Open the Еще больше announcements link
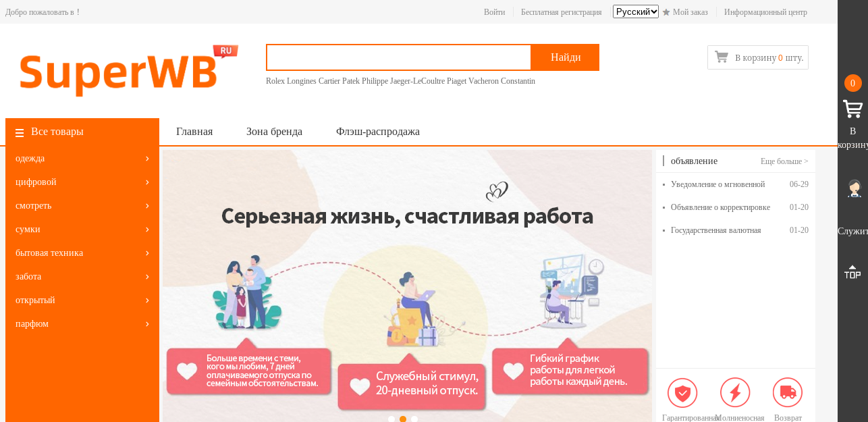Image resolution: width=868 pixels, height=422 pixels. point(784,161)
